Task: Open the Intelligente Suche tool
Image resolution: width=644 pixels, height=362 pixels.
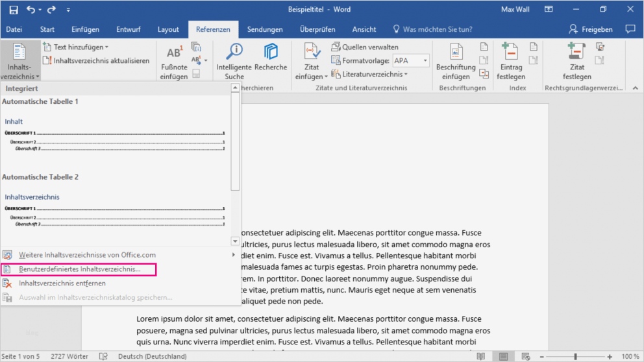Action: pos(234,62)
